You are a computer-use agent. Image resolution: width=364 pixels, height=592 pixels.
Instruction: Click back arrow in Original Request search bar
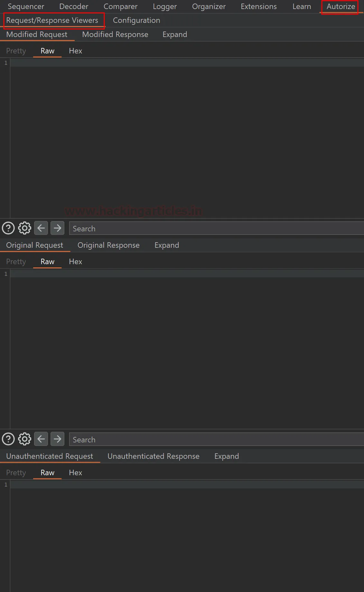click(41, 439)
